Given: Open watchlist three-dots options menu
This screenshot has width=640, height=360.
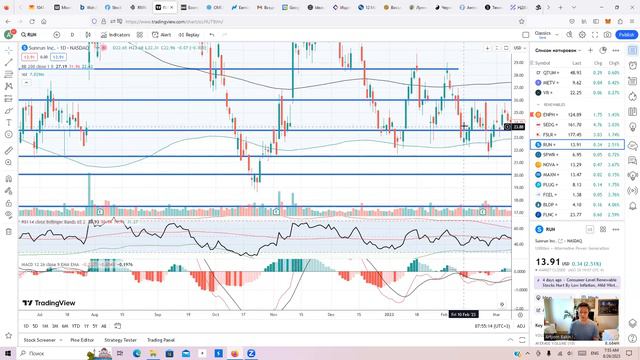Looking at the screenshot, I should 616,50.
